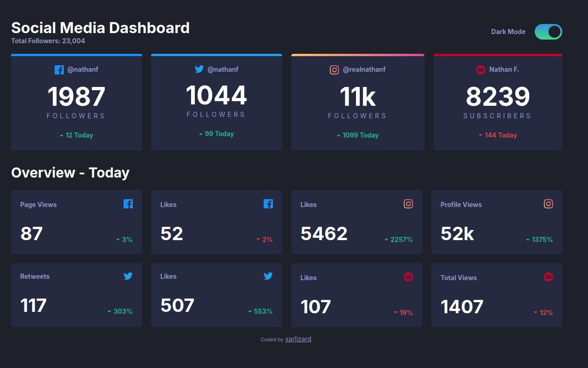
Task: Click Facebook icon in Page Views card
Action: tap(128, 204)
